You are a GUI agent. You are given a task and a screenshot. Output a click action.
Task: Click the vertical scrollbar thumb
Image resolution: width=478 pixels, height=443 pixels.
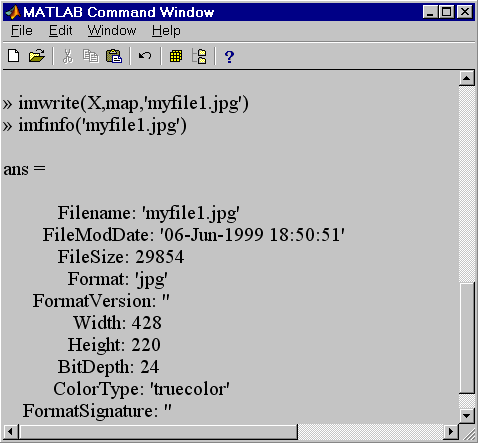(x=467, y=338)
